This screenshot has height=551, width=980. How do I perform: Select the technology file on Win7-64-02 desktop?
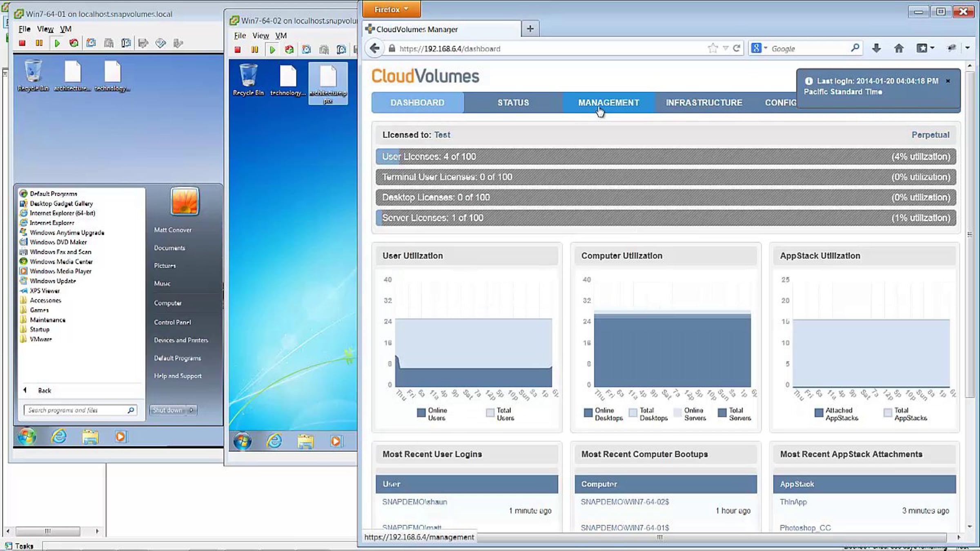288,80
